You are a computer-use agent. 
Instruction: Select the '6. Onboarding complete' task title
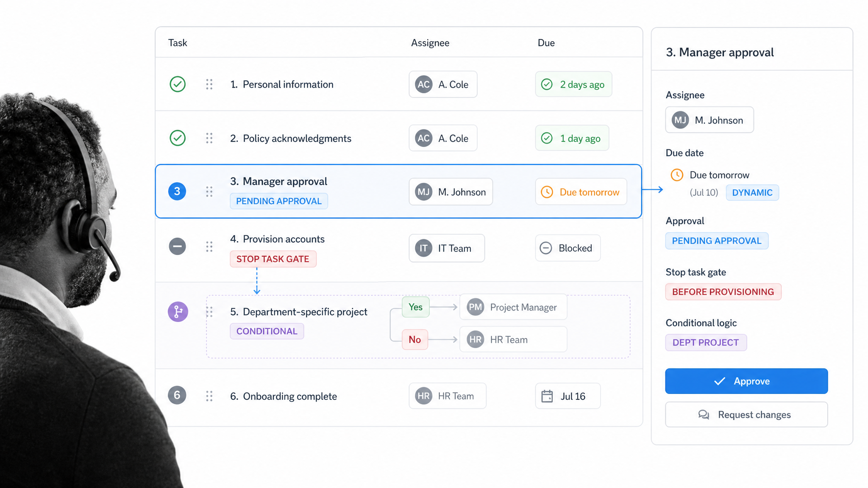(284, 396)
